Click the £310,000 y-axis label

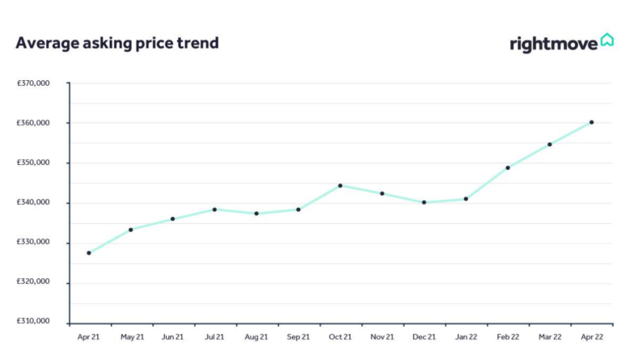click(33, 321)
